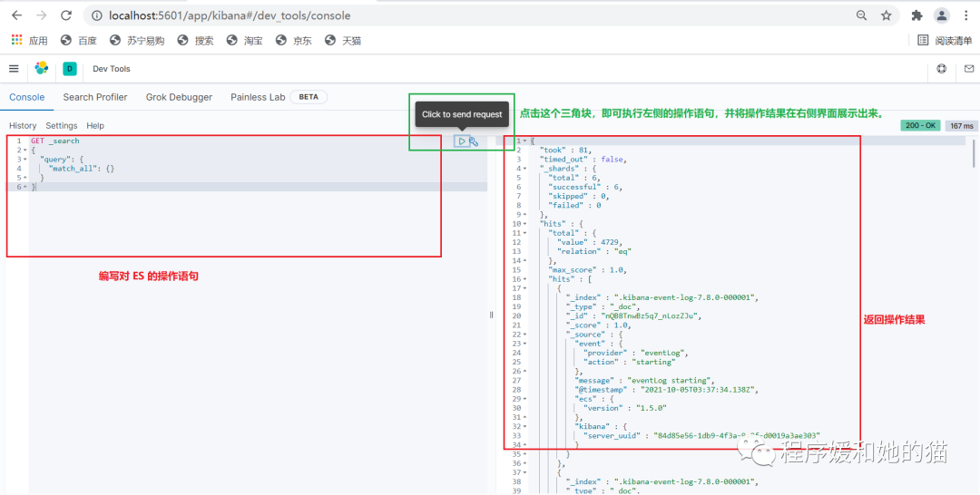Click the 200 - OK status badge
The height and width of the screenshot is (495, 980).
pos(921,125)
